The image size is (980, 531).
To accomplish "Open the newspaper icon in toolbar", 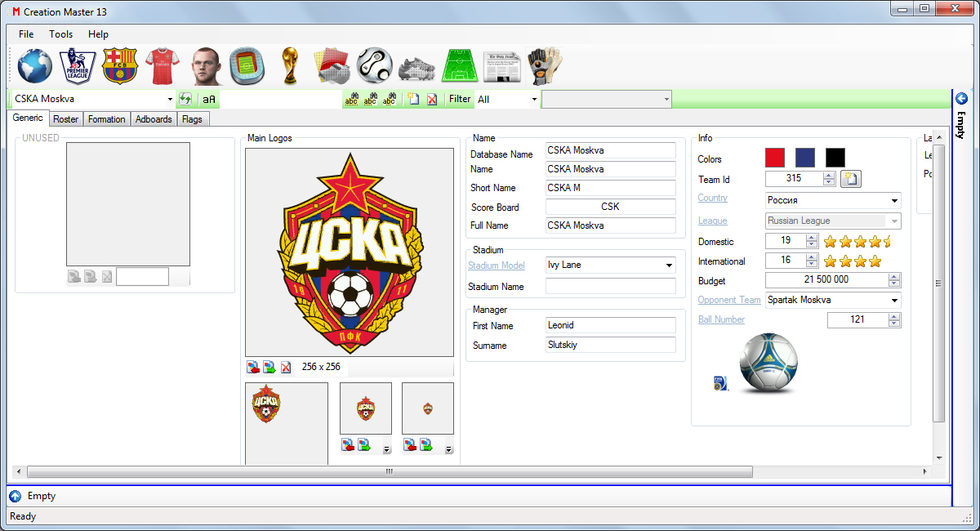I will click(x=502, y=66).
